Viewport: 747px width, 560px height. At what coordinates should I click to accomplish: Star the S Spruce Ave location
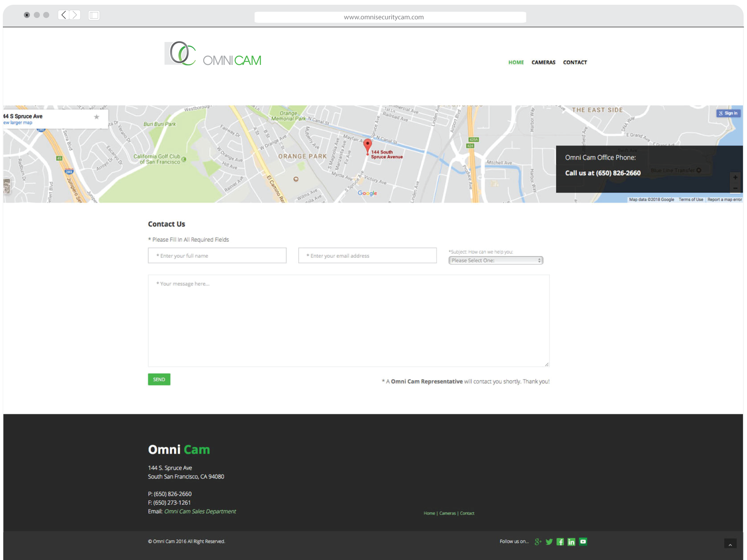[x=97, y=117]
